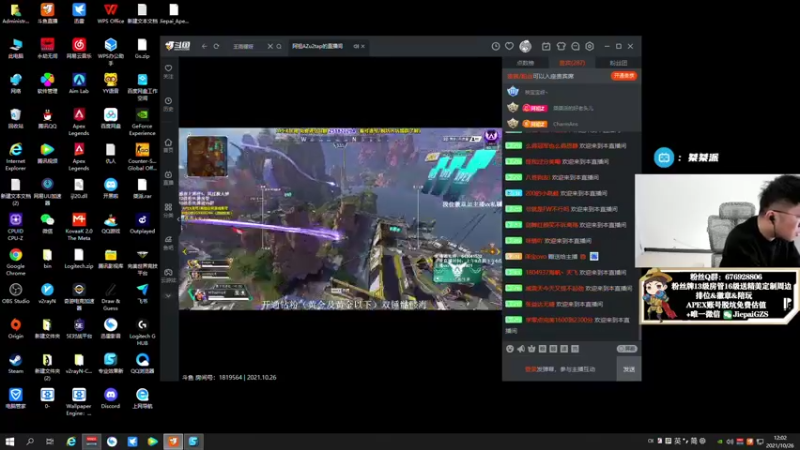Screen dimensions: 800x450
Task: Open Origin desktop shortcut
Action: tap(15, 329)
